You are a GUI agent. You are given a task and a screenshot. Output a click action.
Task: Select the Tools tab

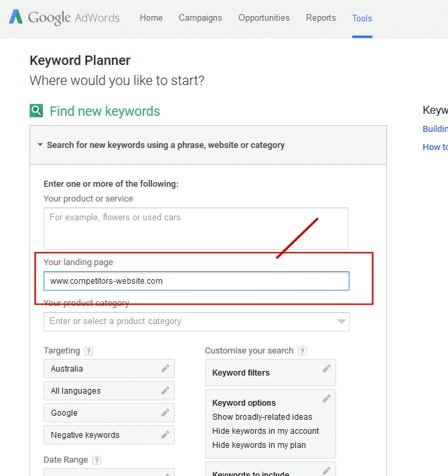pos(362,19)
